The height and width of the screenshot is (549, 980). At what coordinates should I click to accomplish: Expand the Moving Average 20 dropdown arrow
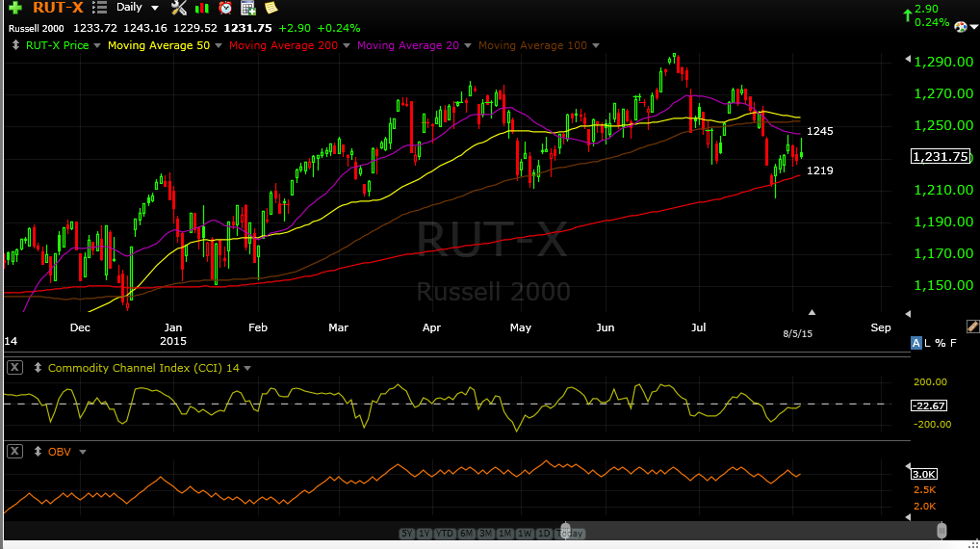[x=468, y=45]
